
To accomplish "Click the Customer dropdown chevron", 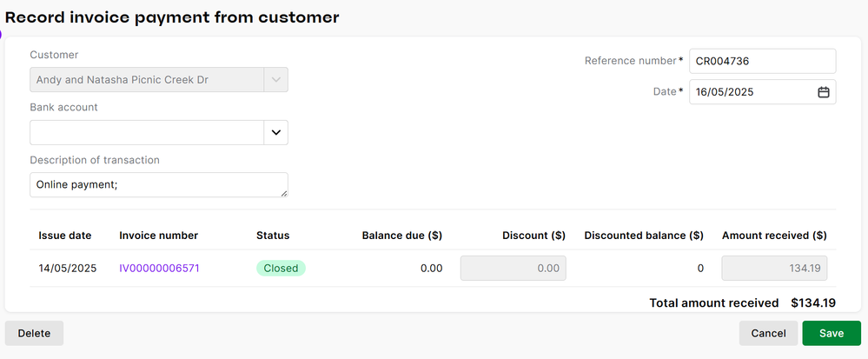I will point(275,80).
